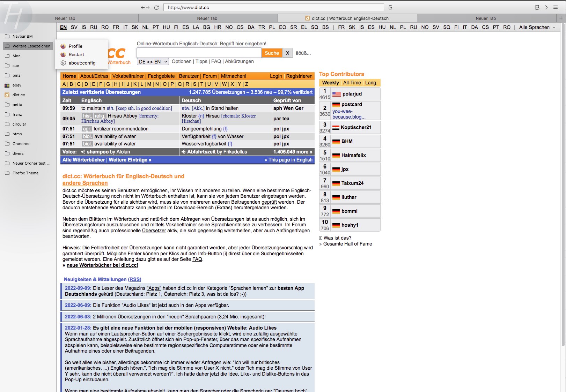The height and width of the screenshot is (392, 566).
Task: Select the letter Q in the alphabet index
Action: coord(179,84)
